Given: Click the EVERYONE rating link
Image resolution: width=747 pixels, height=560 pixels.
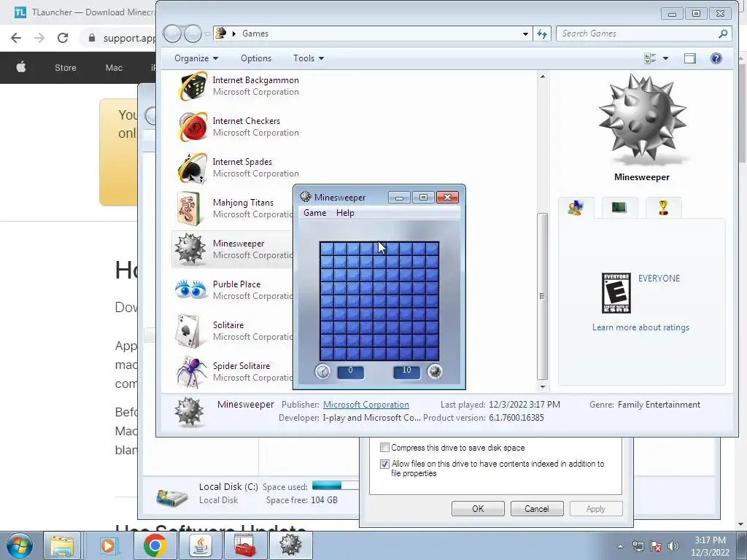Looking at the screenshot, I should tap(659, 278).
